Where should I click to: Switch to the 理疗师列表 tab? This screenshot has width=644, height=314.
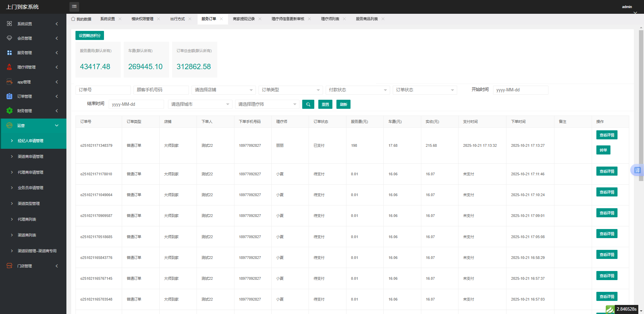(330, 19)
